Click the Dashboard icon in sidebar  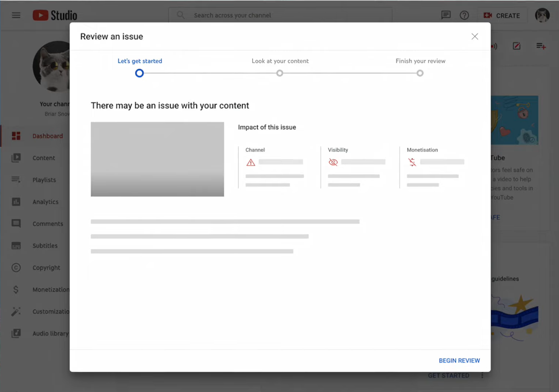point(16,136)
